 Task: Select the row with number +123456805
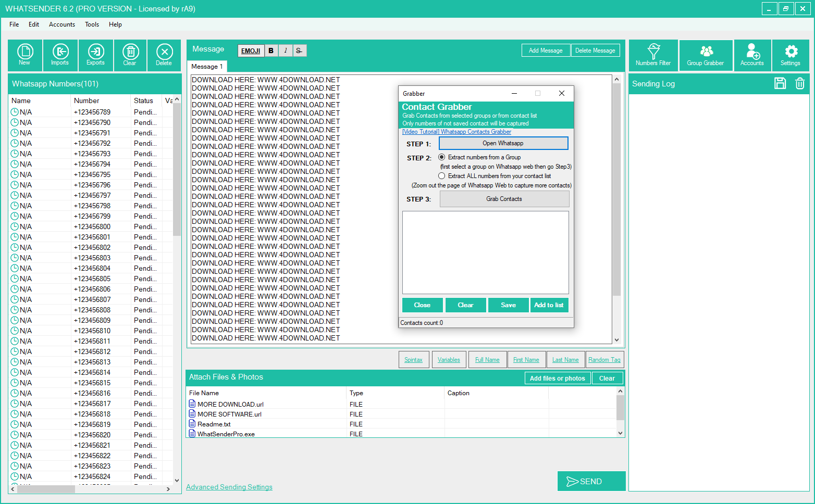[x=91, y=279]
